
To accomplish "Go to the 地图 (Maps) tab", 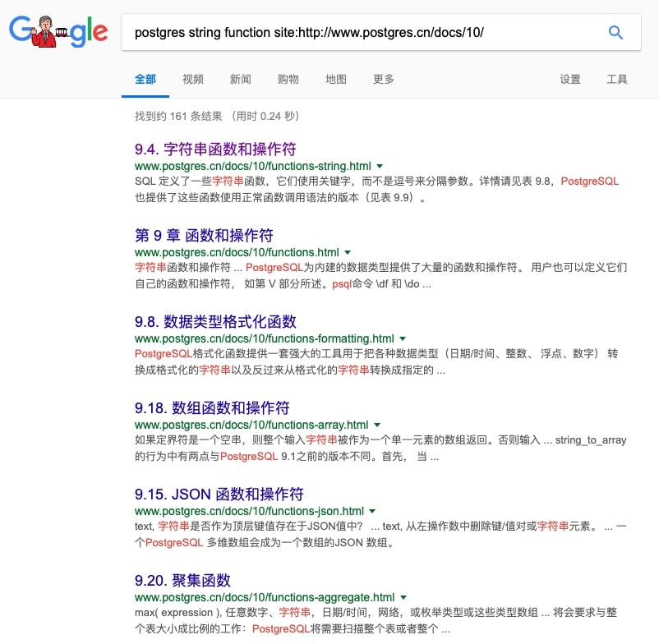I will [x=336, y=80].
